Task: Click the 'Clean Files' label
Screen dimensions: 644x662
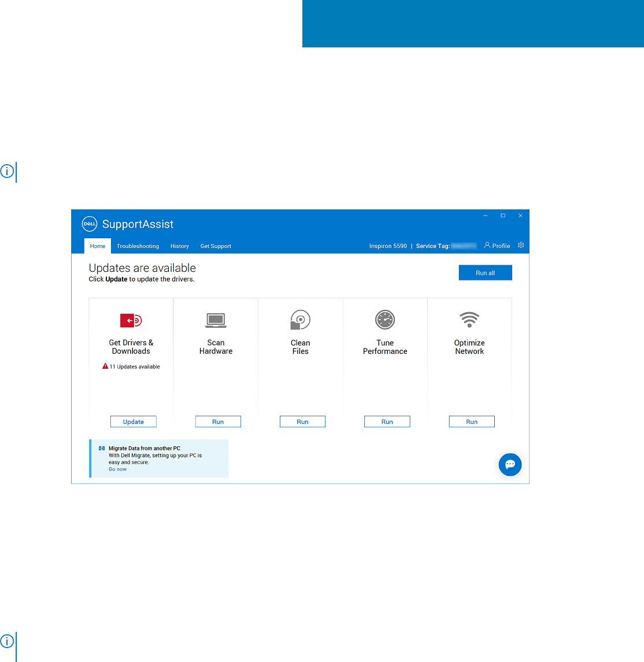Action: tap(301, 347)
